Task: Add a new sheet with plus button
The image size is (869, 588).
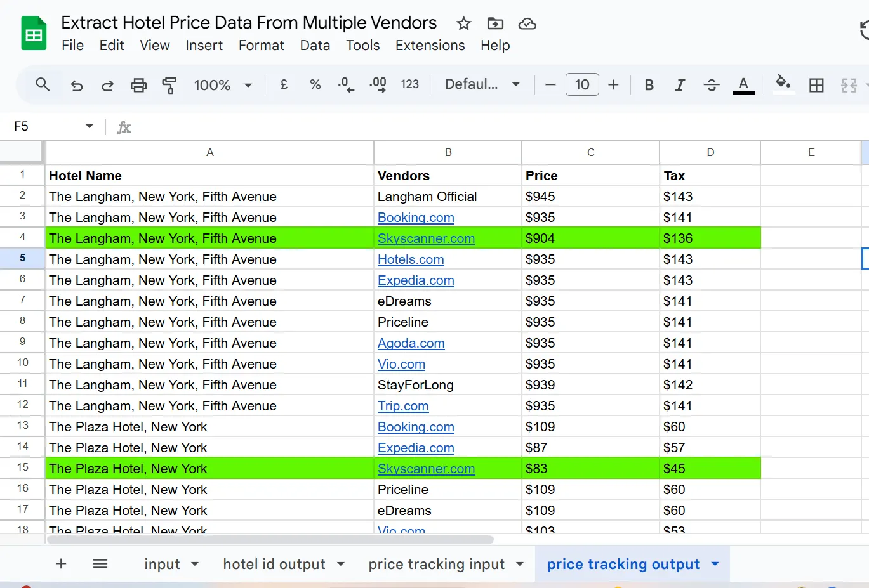Action: [x=61, y=563]
